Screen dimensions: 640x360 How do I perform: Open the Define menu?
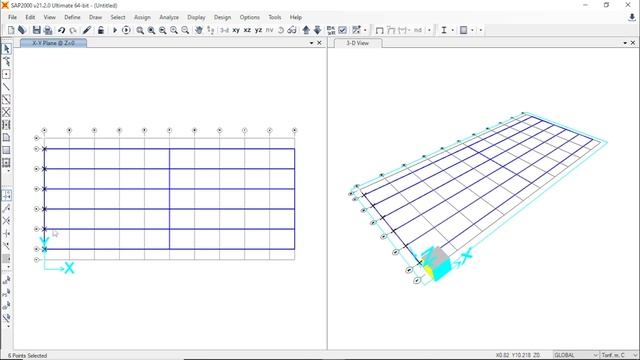point(72,17)
